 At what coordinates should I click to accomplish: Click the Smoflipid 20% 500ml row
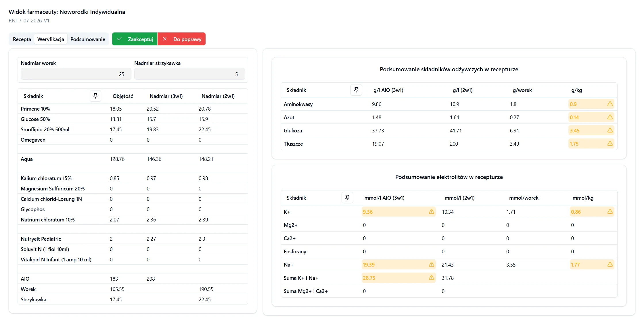(x=133, y=130)
